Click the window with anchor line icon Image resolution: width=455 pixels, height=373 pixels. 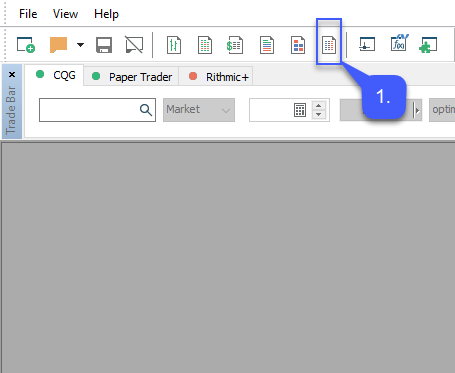coord(367,44)
